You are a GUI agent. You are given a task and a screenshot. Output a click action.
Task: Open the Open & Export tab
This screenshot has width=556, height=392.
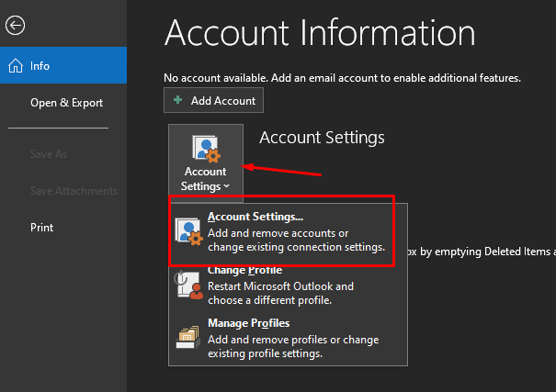point(63,103)
